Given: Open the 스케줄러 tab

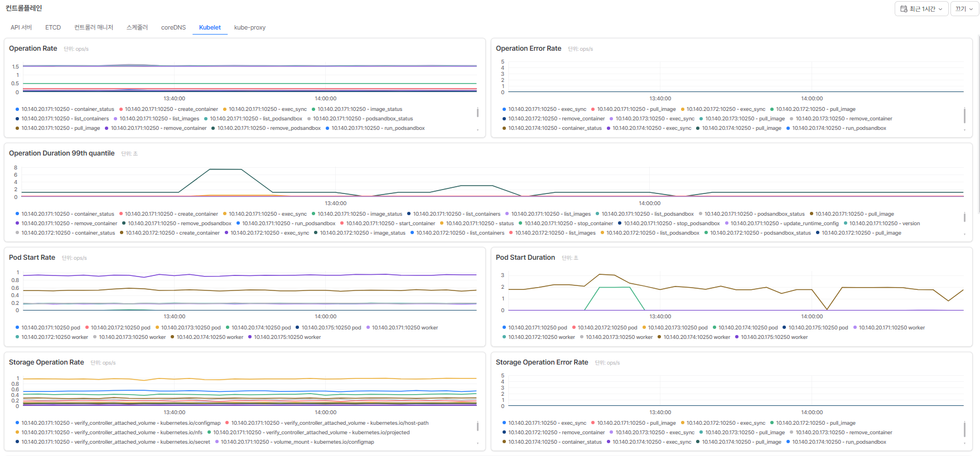Looking at the screenshot, I should pos(137,27).
